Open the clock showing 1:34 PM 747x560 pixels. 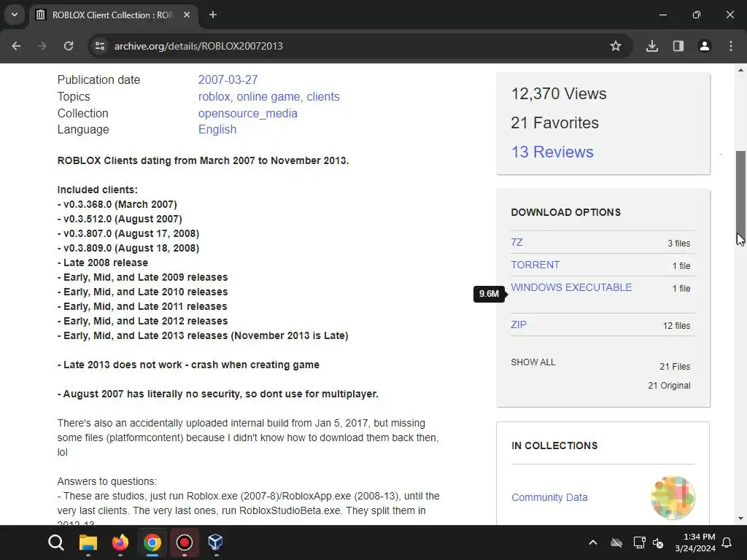coord(695,542)
